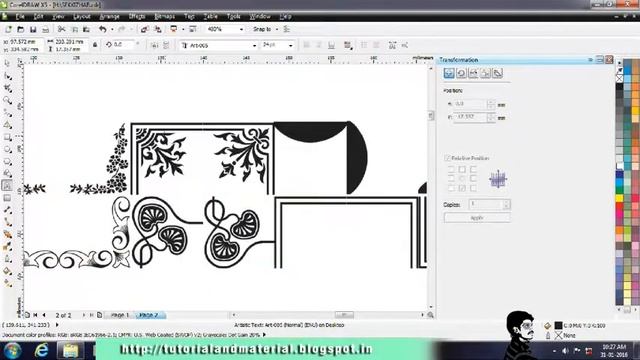The width and height of the screenshot is (640, 360).
Task: Click the Cut scissors icon
Action: 61,29
